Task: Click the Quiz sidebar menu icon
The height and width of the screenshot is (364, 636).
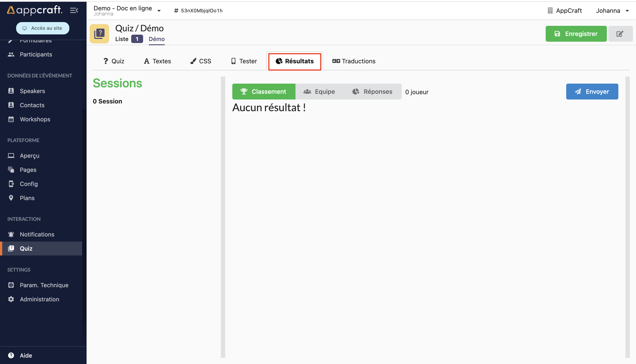Action: pyautogui.click(x=10, y=248)
